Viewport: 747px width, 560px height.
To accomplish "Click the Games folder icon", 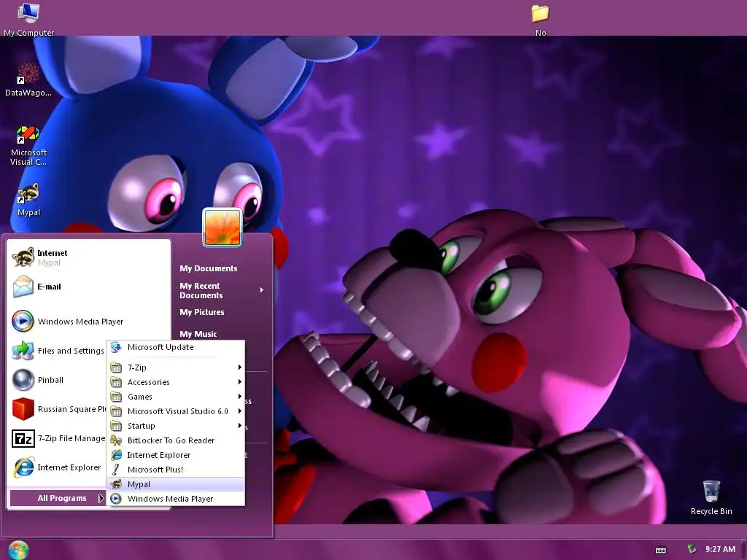I will point(116,397).
